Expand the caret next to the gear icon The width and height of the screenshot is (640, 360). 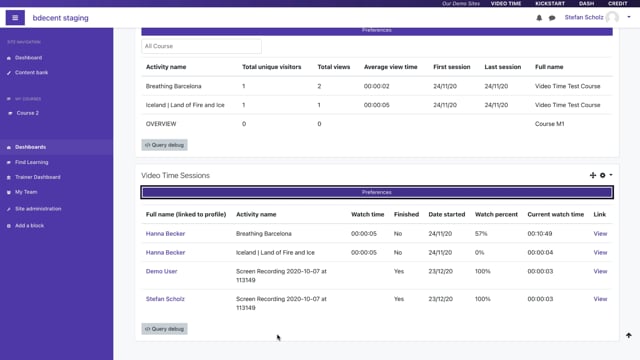(611, 175)
